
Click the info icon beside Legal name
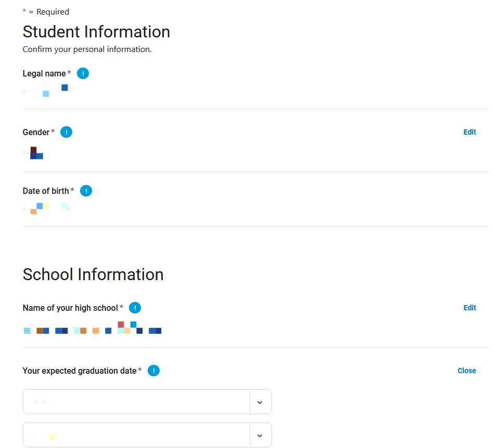[x=83, y=74]
